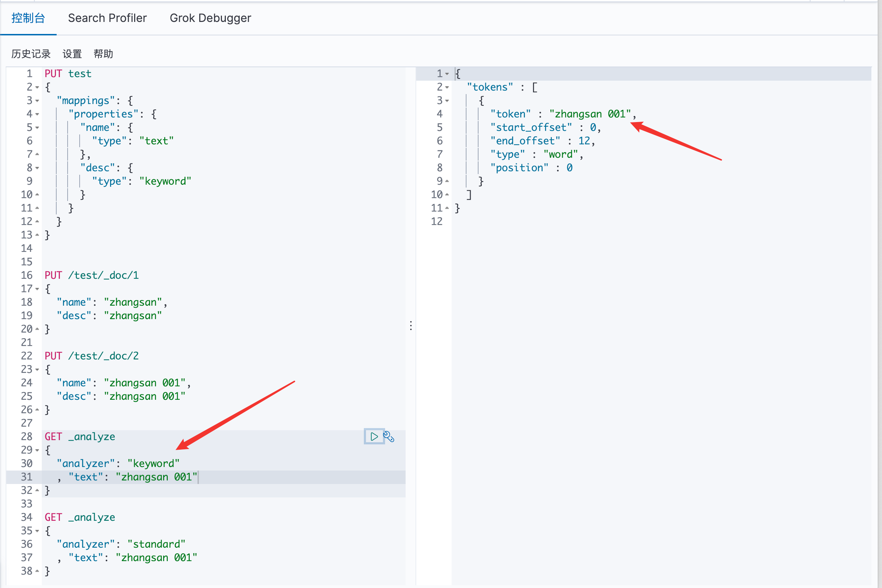Click the 帮助 help link

point(103,54)
